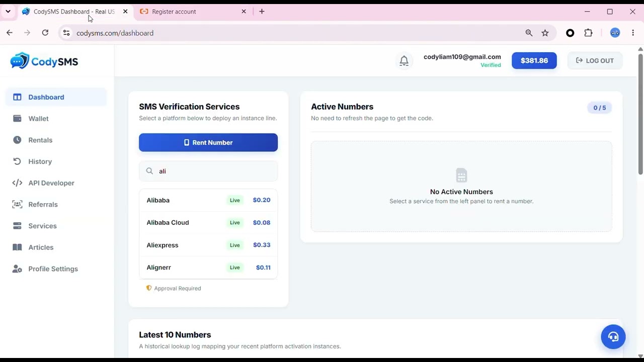Click the magnifier icon in the service search
Image resolution: width=644 pixels, height=362 pixels.
[x=149, y=171]
